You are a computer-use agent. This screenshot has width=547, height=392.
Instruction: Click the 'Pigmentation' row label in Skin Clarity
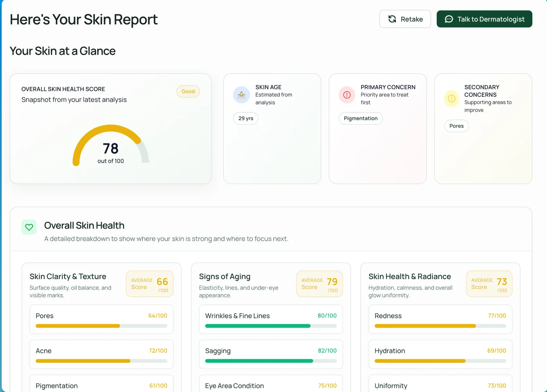point(57,386)
